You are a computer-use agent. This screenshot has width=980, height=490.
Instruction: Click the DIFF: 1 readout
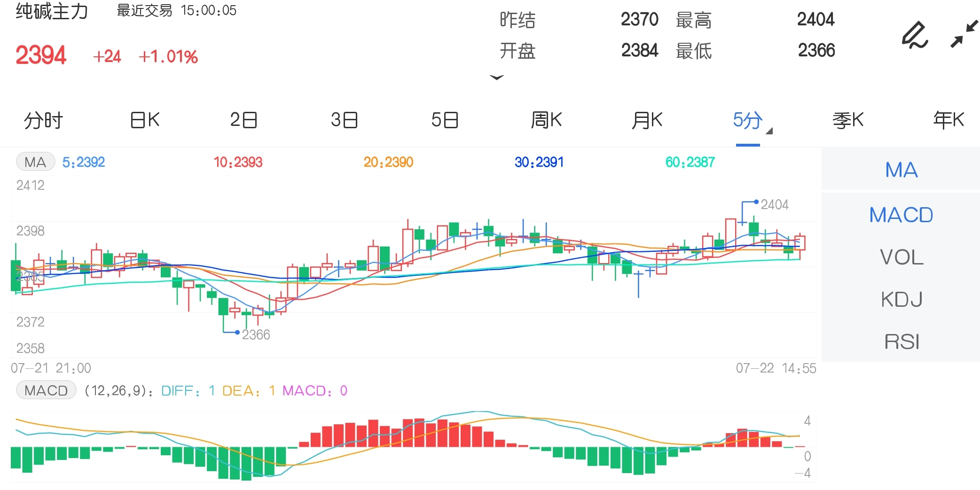point(188,391)
